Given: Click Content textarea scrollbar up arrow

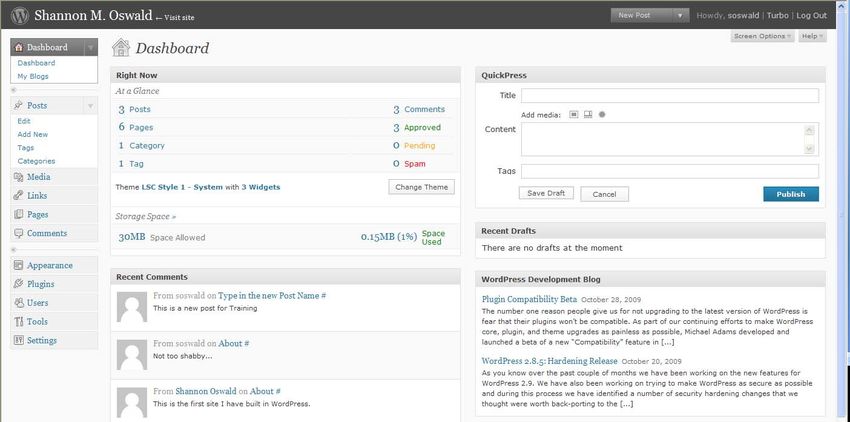Looking at the screenshot, I should [x=809, y=130].
